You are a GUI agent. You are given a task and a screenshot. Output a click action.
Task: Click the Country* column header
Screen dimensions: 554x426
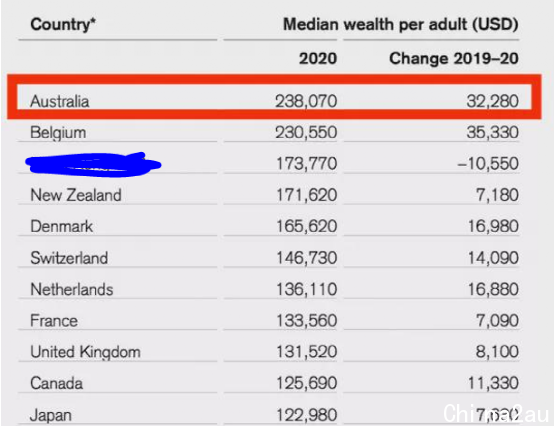pos(63,25)
